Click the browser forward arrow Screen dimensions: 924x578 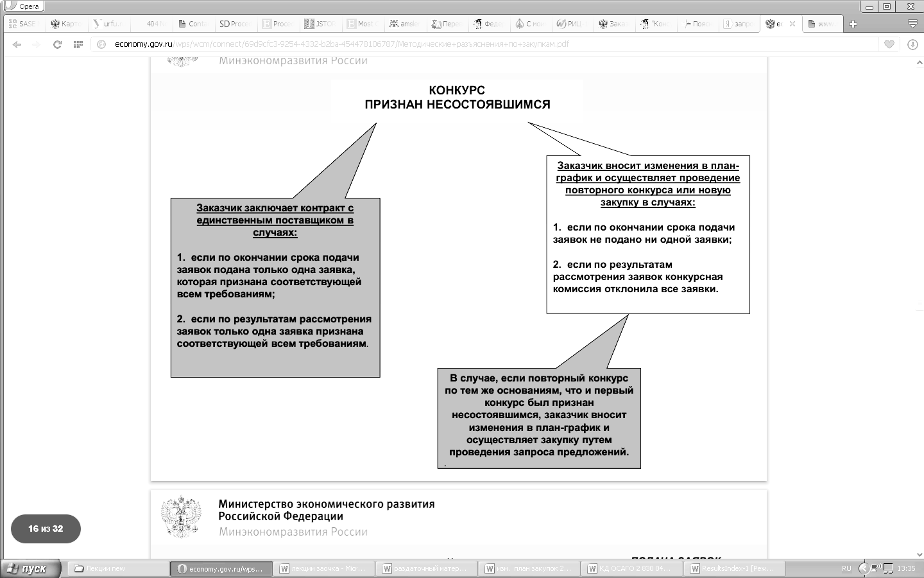click(37, 44)
